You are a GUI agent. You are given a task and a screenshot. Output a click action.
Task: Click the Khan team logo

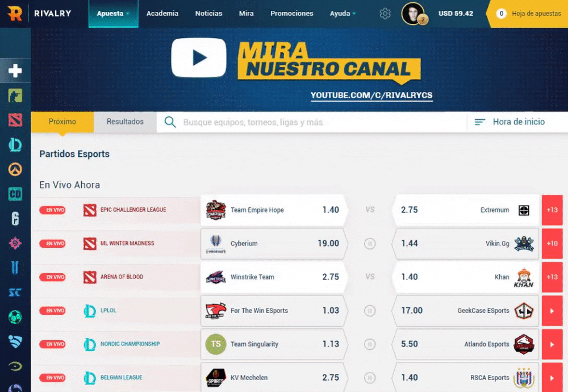click(x=524, y=277)
